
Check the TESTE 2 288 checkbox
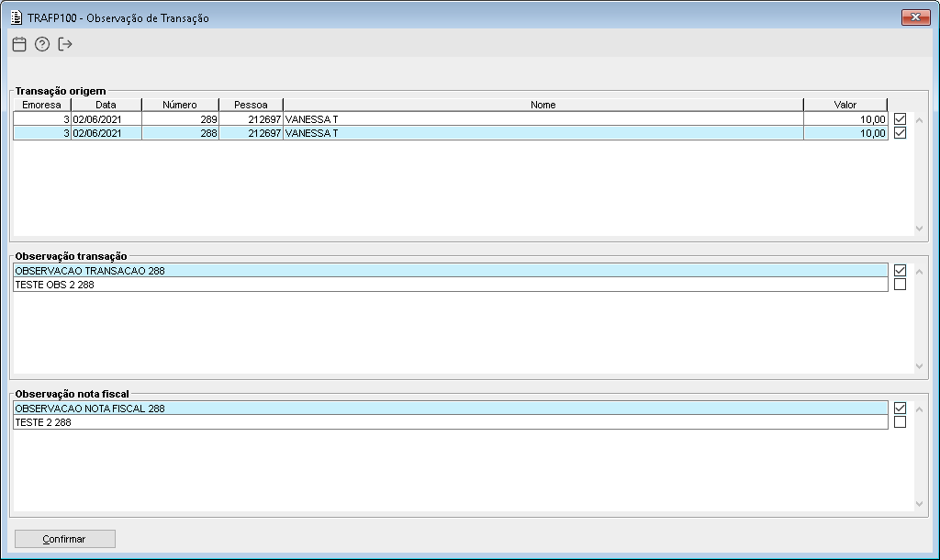(900, 422)
